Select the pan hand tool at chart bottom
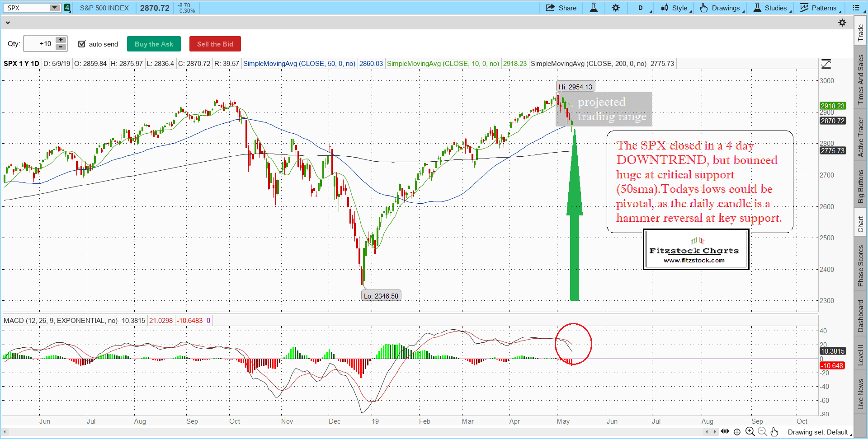868x439 pixels. (774, 432)
